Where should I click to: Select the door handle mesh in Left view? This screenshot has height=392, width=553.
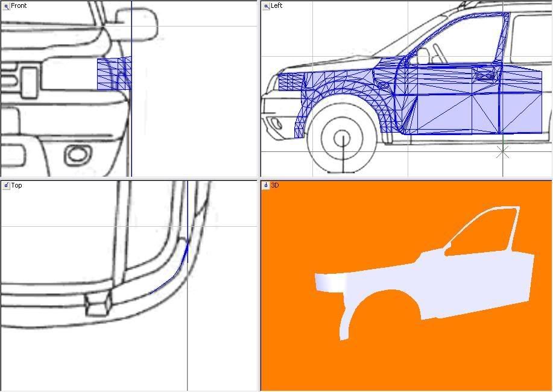pyautogui.click(x=485, y=74)
